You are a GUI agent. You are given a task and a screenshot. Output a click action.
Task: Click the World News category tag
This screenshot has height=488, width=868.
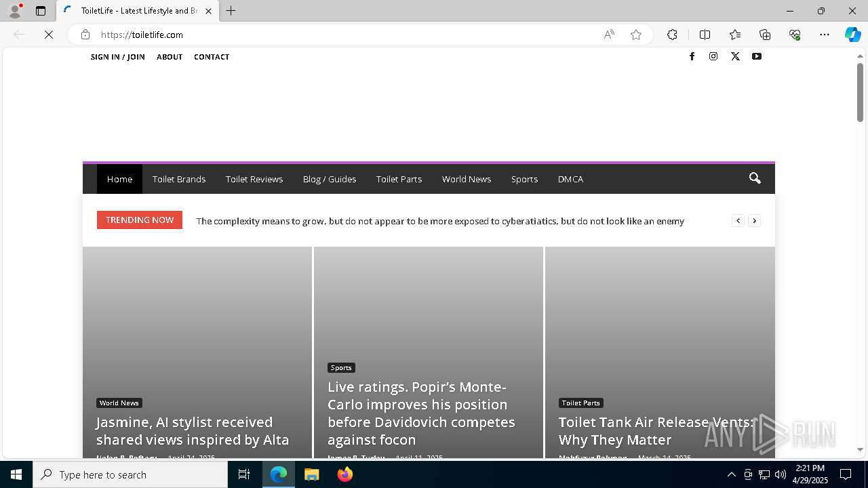pos(119,403)
